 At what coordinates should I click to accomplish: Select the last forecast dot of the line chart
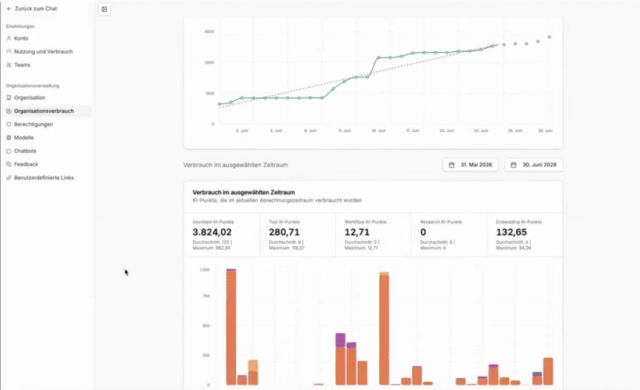click(549, 37)
